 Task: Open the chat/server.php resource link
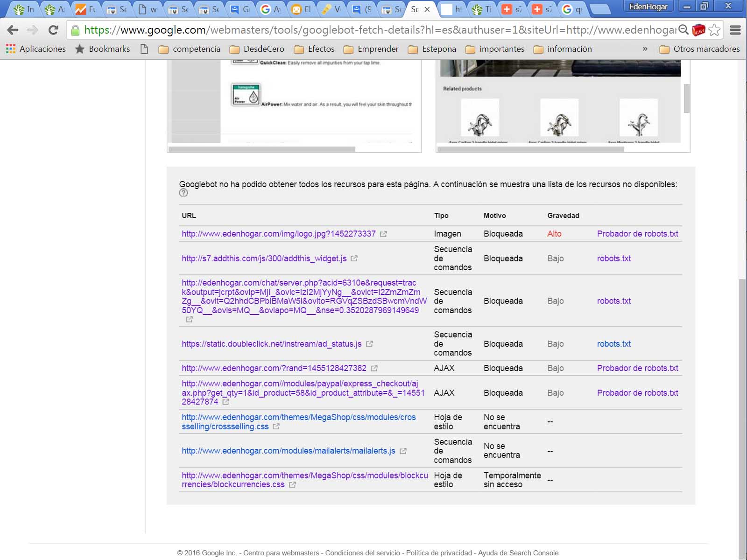pos(304,296)
